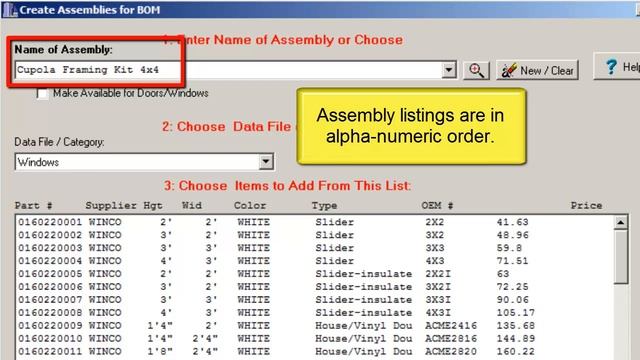Screen dimensions: 640x360
Task: Click the magnifier search icon button
Action: coord(476,70)
